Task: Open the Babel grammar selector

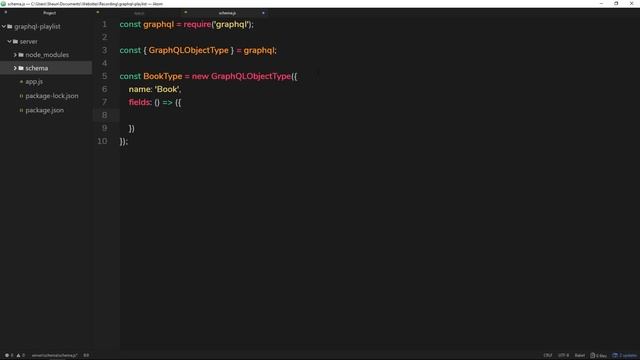Action: [x=580, y=356]
